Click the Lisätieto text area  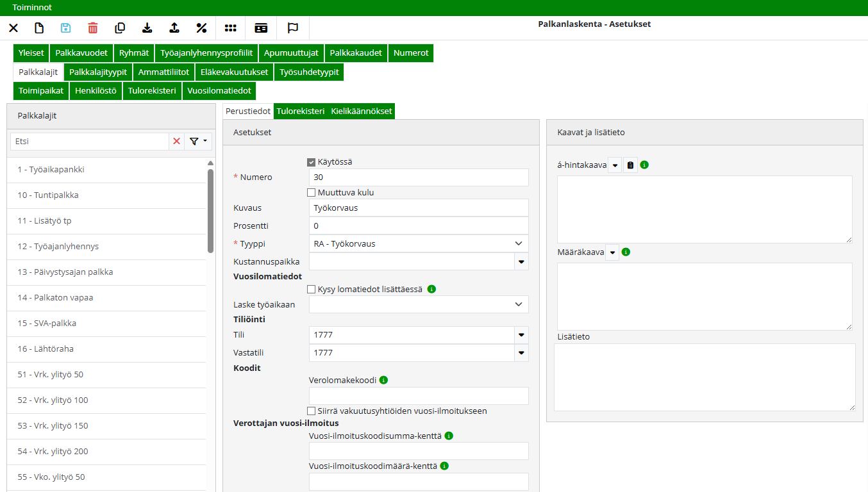[x=705, y=377]
